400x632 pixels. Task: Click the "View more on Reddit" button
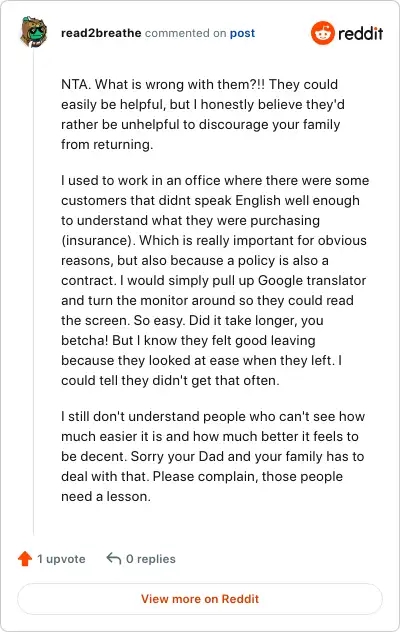200,599
